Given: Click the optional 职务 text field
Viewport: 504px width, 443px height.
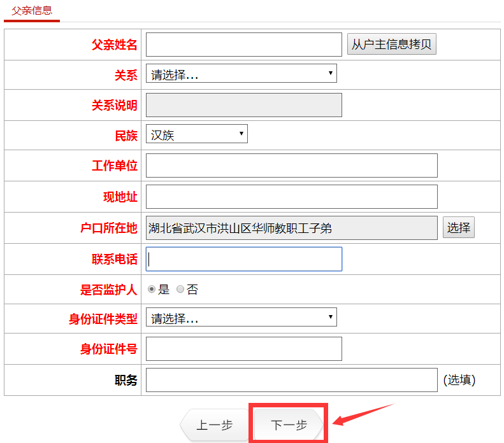Looking at the screenshot, I should coord(291,380).
